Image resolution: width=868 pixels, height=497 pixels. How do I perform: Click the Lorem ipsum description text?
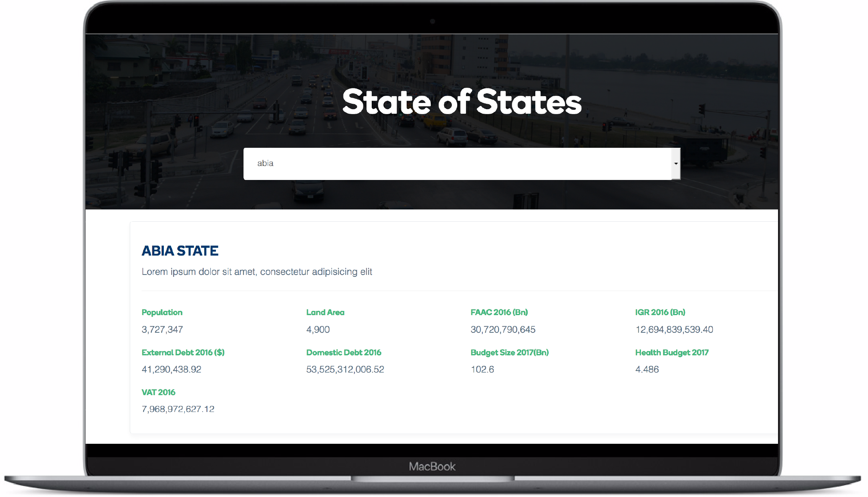[x=257, y=272]
